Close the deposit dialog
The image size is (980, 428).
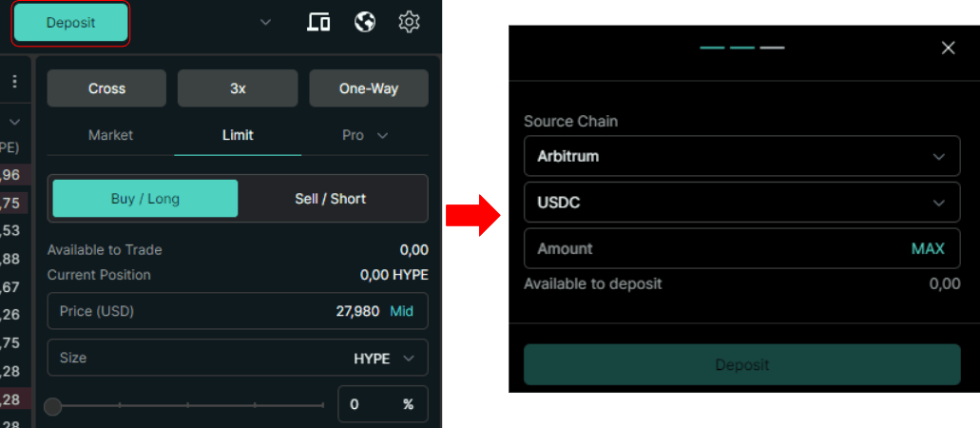coord(948,48)
